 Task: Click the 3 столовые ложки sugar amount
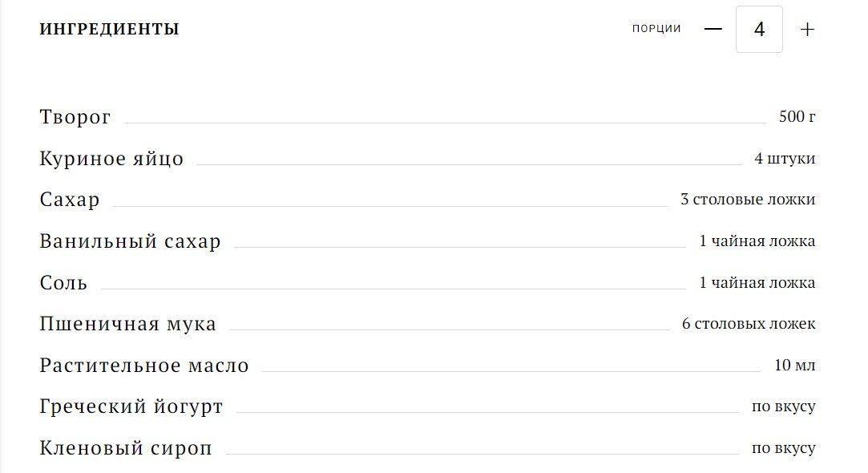coord(748,200)
